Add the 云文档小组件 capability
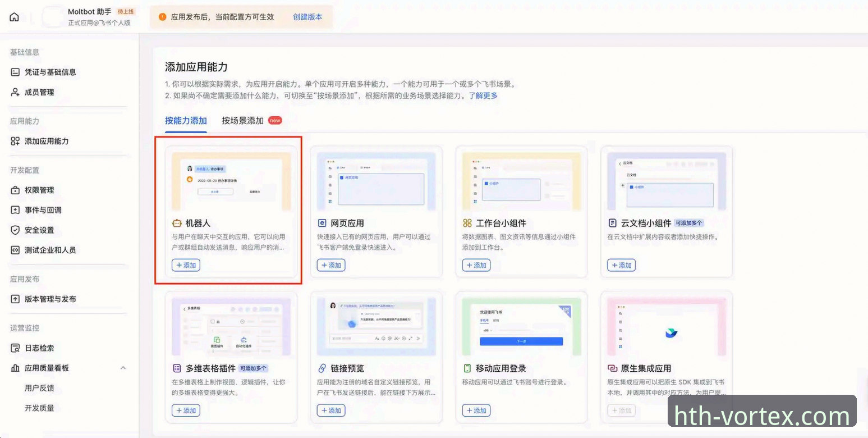This screenshot has width=868, height=438. [622, 265]
